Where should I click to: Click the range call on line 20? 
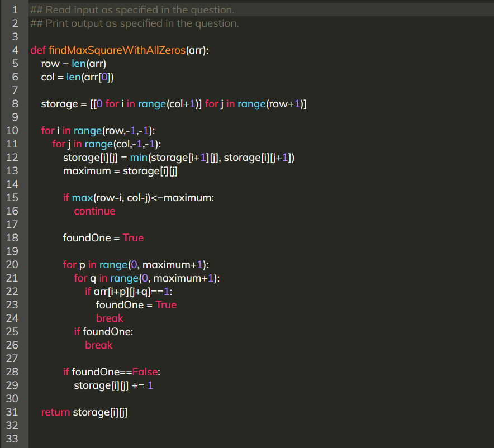113,264
